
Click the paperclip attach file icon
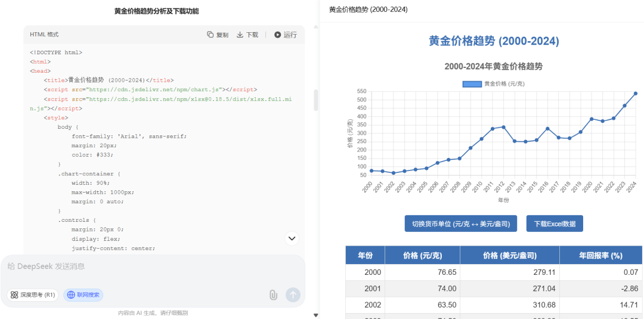click(x=273, y=295)
